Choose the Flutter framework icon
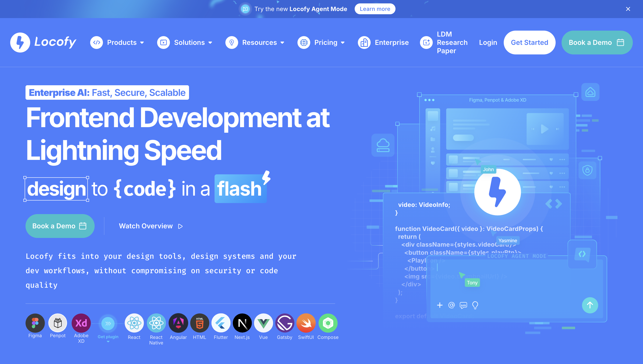The width and height of the screenshot is (643, 364). pos(221,323)
